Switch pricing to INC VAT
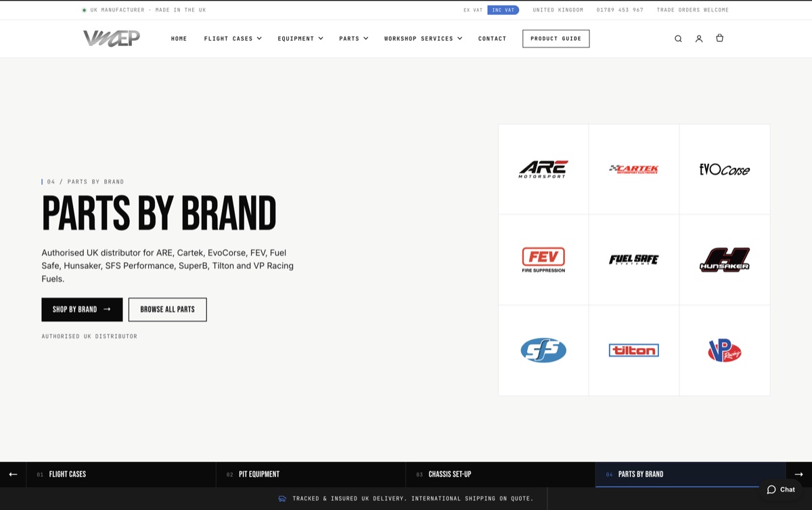The image size is (812, 510). tap(503, 10)
